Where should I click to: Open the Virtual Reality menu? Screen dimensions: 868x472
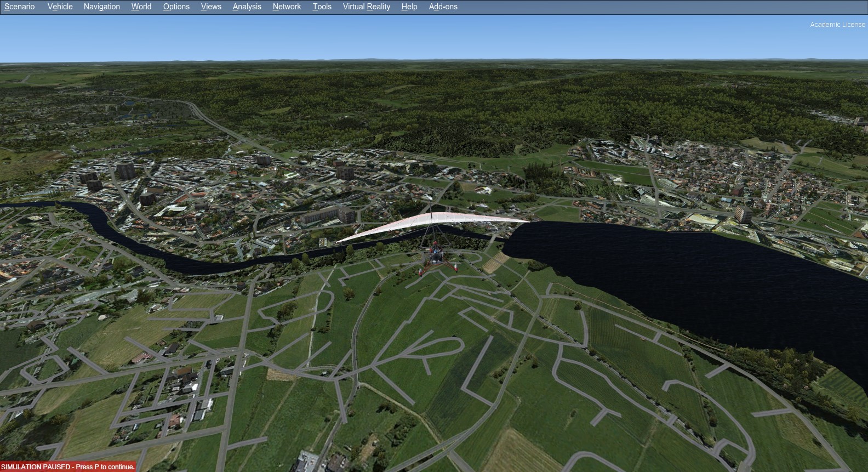[367, 7]
